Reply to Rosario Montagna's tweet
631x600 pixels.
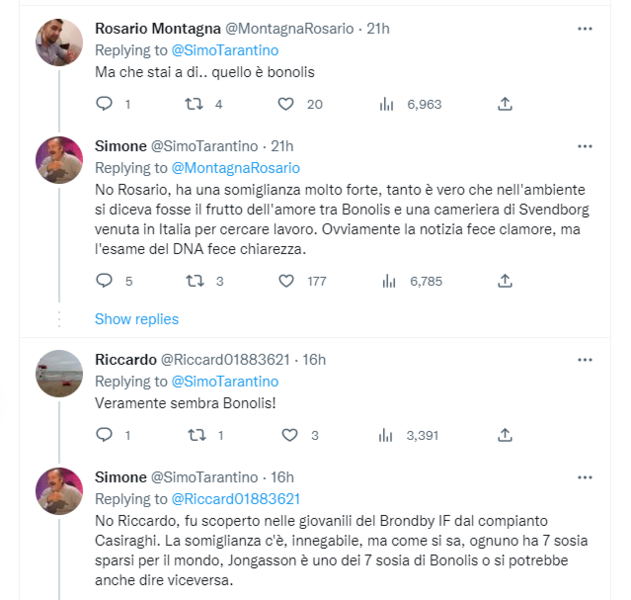(105, 104)
